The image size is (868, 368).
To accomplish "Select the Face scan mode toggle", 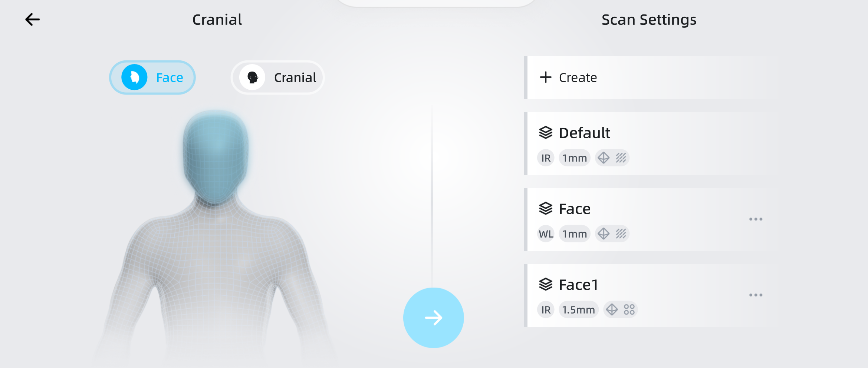I will (x=152, y=77).
